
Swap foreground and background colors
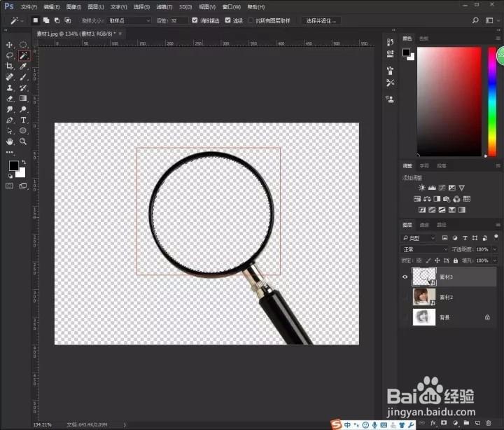[24, 162]
